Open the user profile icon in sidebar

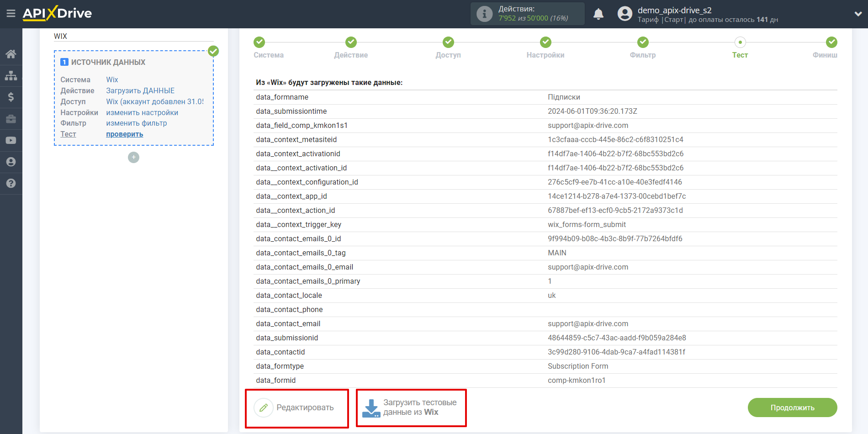click(11, 162)
